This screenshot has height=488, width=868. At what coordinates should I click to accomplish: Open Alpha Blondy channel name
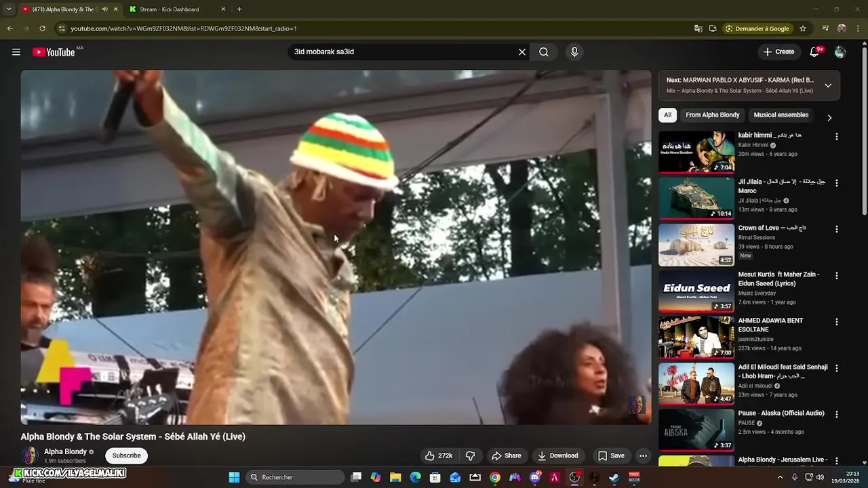65,452
